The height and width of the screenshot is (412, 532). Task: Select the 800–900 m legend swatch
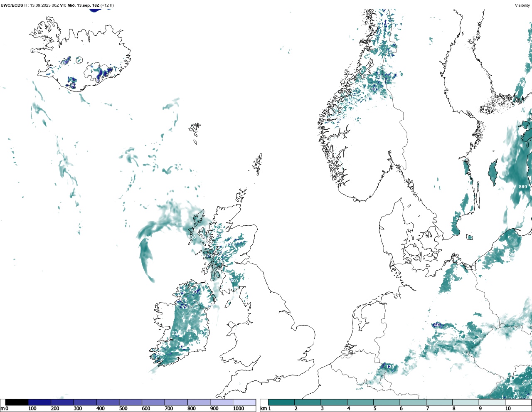199,402
